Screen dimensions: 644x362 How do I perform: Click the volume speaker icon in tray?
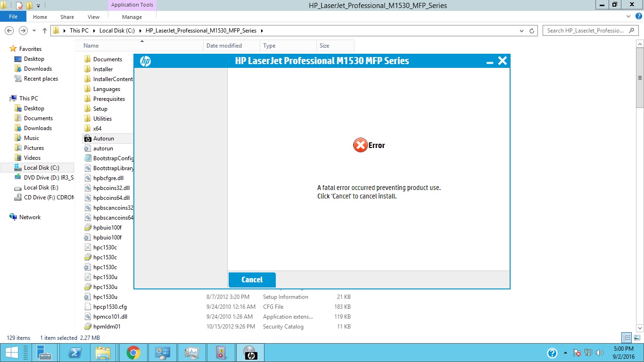point(599,353)
